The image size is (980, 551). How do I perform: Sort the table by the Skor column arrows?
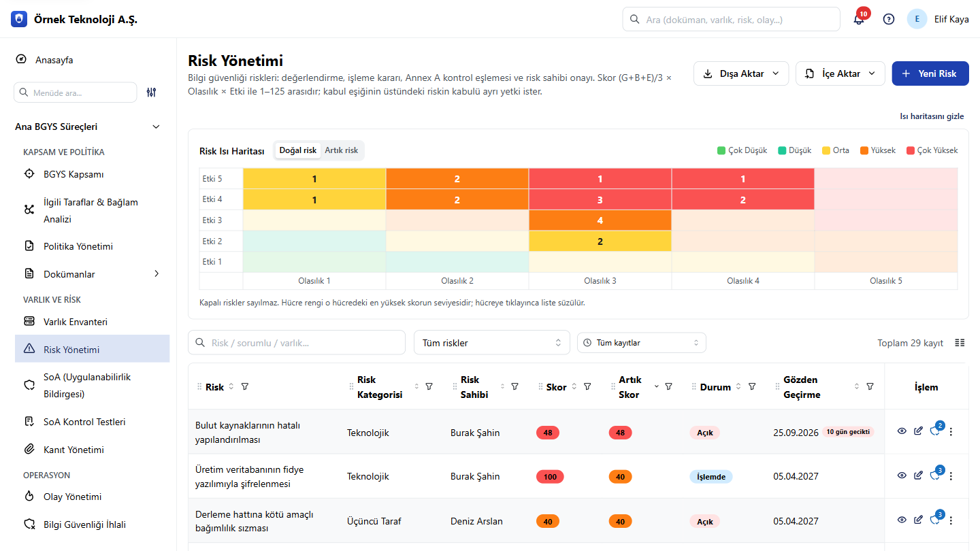574,387
